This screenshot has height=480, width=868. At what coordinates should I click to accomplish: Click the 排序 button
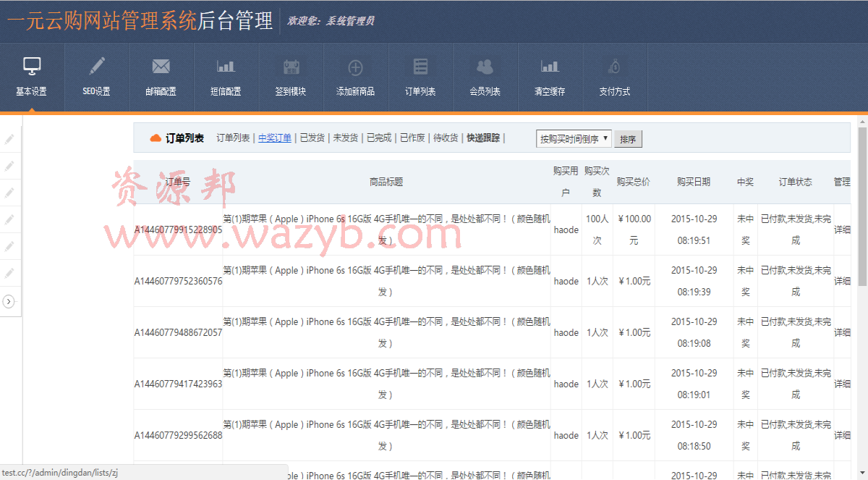pos(628,139)
